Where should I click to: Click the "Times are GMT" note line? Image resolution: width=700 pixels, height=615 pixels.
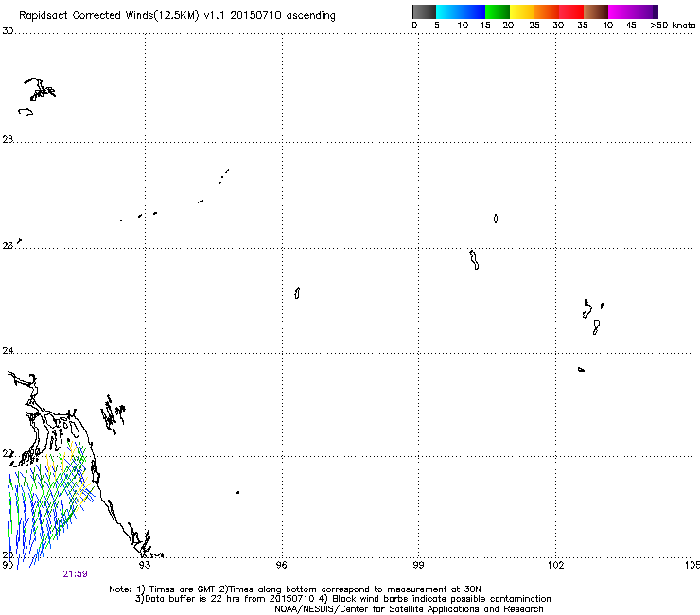[x=295, y=589]
